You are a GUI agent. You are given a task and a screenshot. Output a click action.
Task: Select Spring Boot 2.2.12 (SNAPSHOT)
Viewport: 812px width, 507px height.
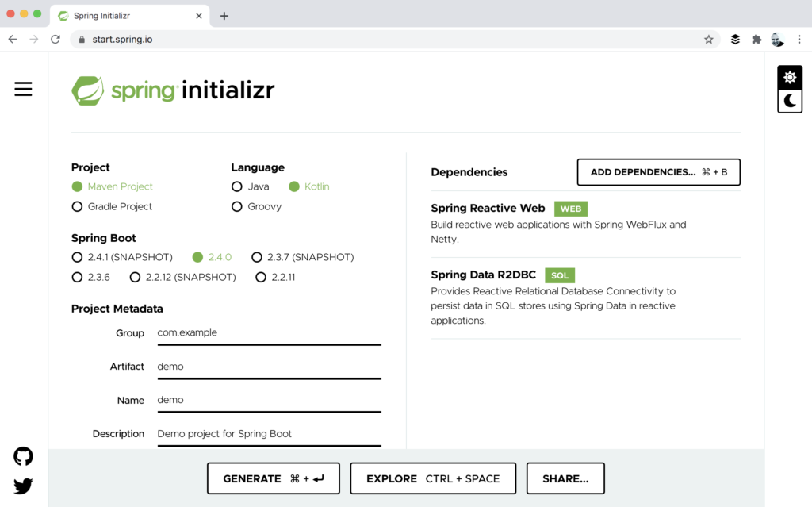point(183,278)
